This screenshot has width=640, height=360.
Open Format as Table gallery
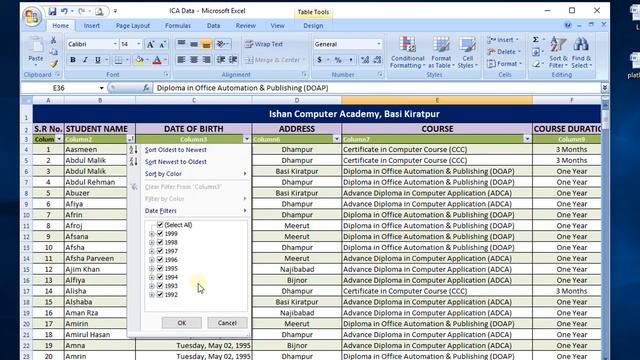[x=441, y=53]
